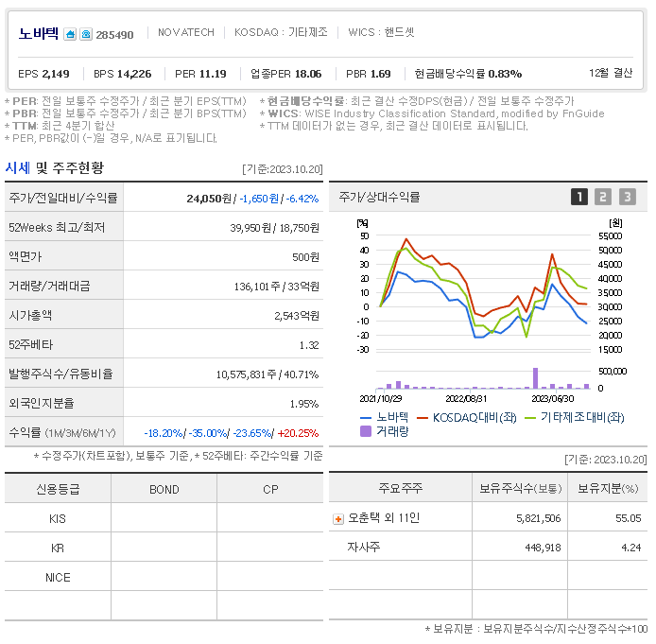
Task: Switch to chart tab 2
Action: 603,197
